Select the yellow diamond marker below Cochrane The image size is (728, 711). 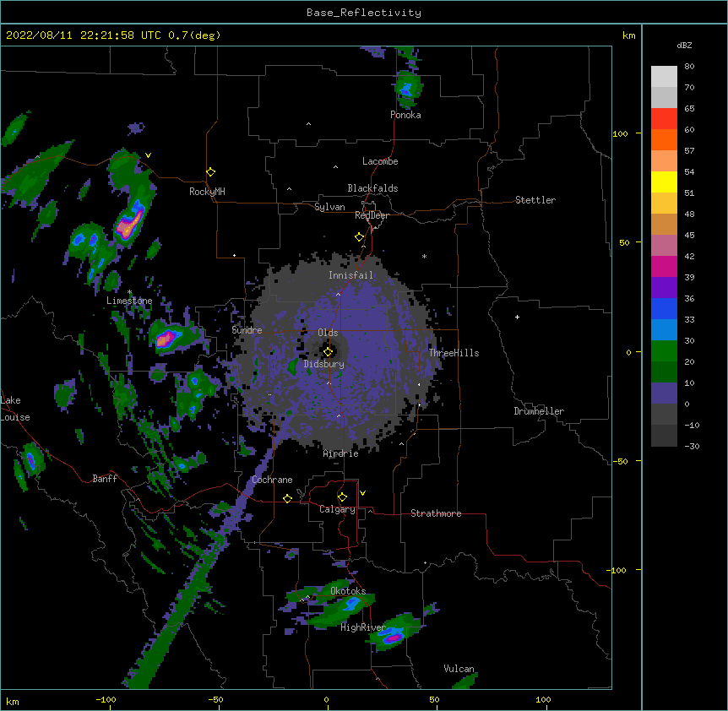coord(287,498)
